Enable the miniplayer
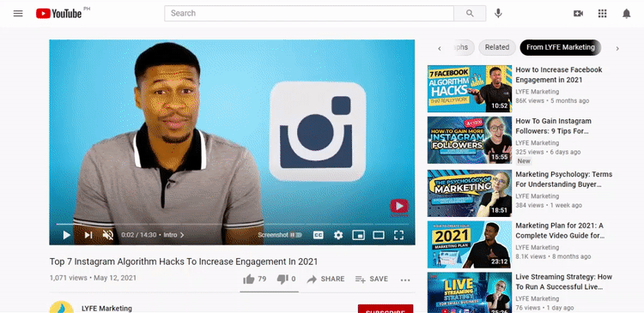 [x=359, y=235]
